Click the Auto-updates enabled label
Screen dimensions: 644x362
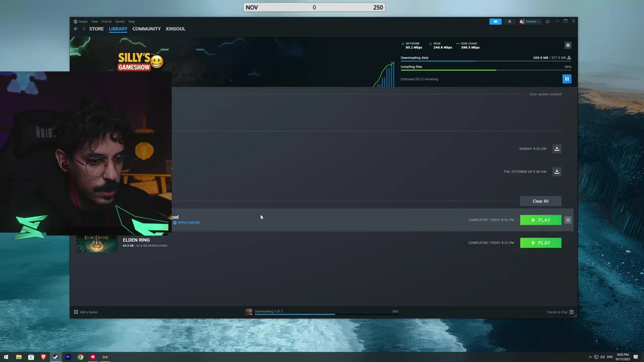point(545,94)
